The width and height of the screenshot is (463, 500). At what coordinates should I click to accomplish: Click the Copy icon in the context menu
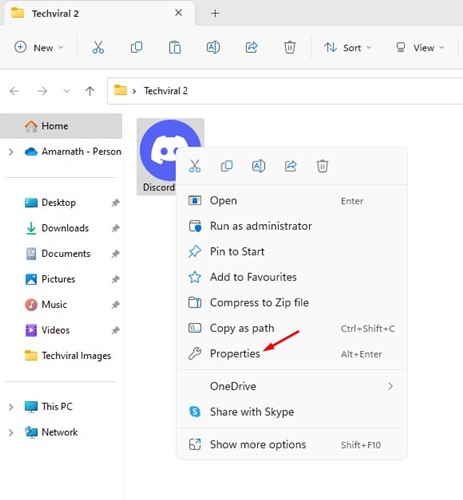click(227, 166)
